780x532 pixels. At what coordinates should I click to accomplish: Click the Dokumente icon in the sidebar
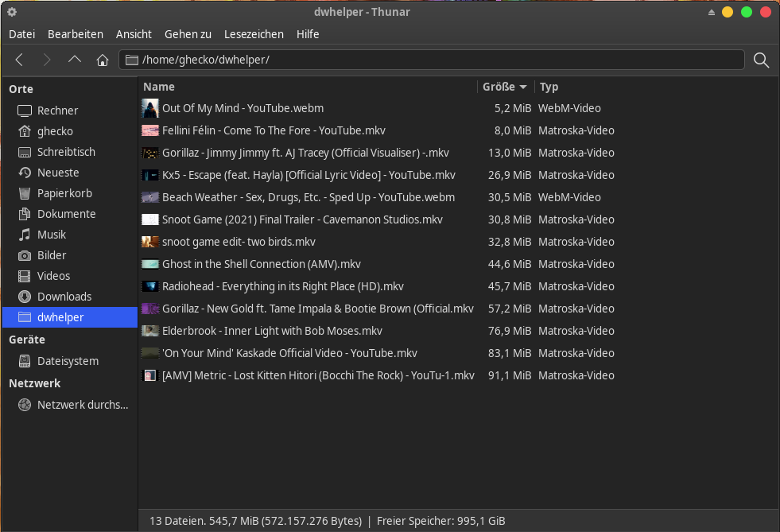coord(25,214)
